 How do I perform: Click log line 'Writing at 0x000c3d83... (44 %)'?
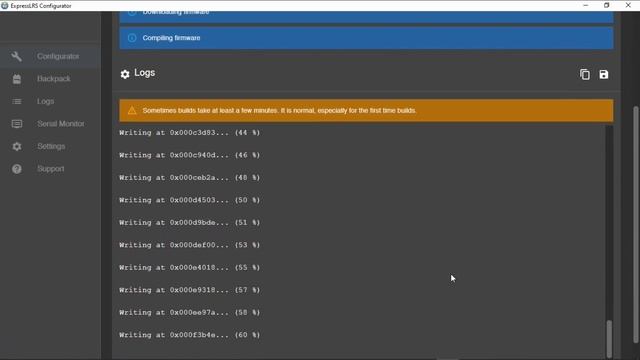pyautogui.click(x=189, y=133)
